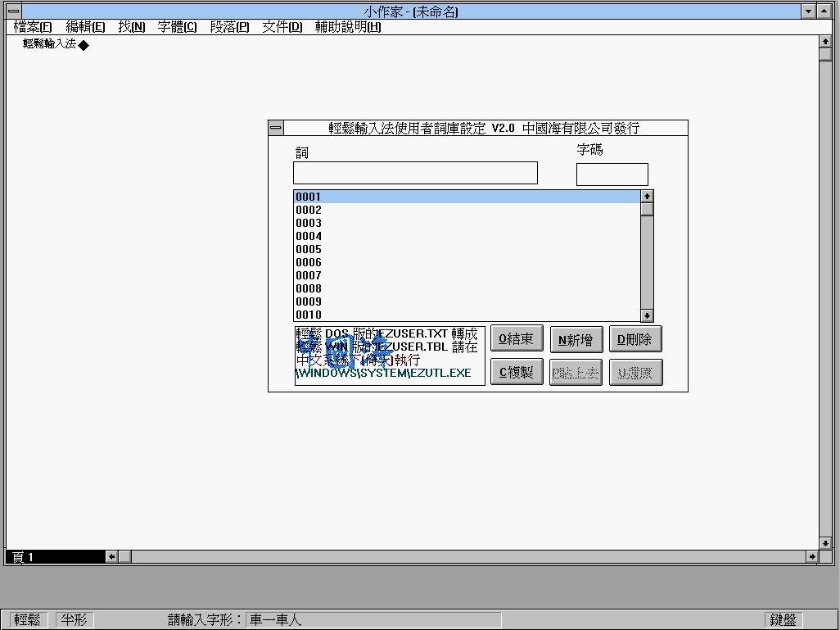Click the document horizontal scroll right arrow
Viewport: 840px width, 630px height.
tap(811, 556)
